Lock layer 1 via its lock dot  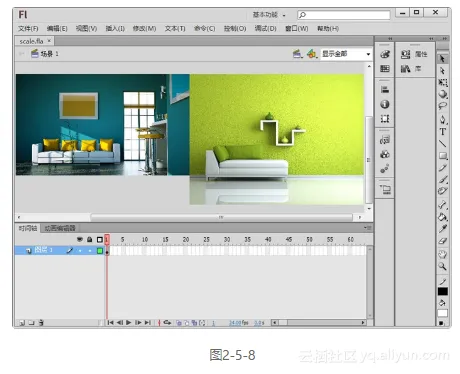(90, 250)
